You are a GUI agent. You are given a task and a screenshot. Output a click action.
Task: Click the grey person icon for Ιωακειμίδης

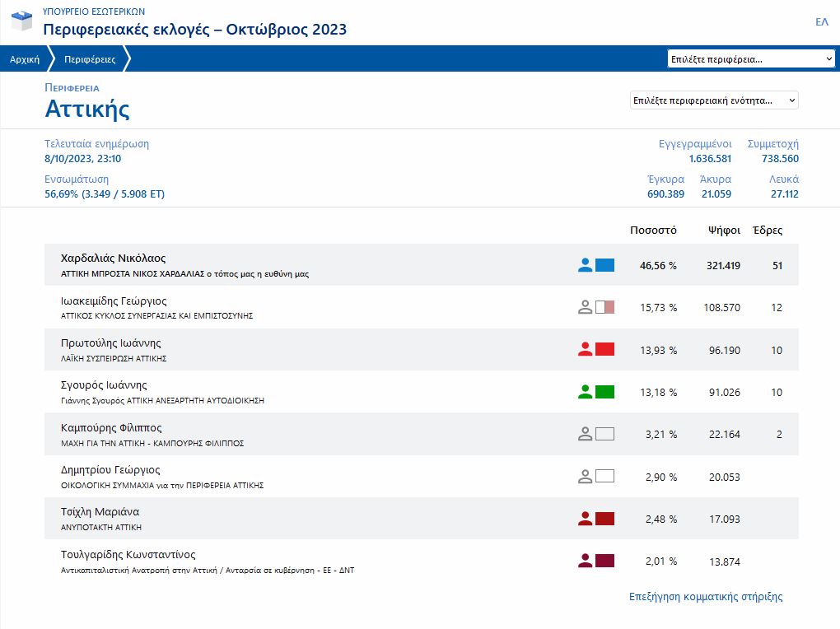coord(585,307)
